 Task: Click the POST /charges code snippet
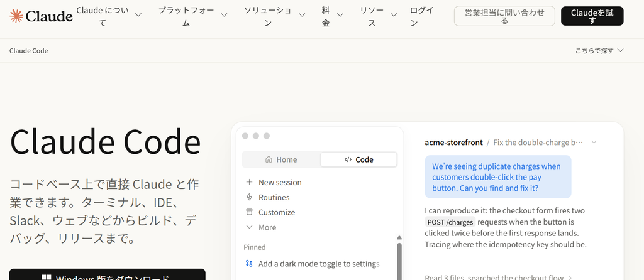click(x=450, y=222)
